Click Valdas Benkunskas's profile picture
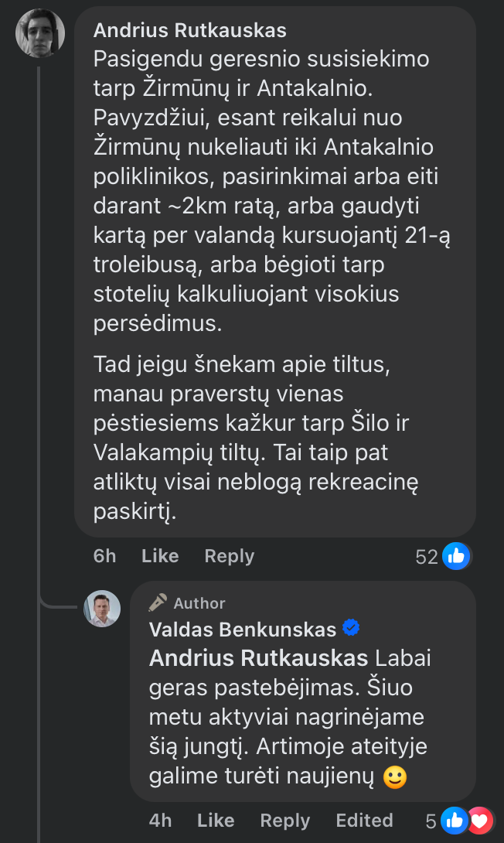 pos(102,609)
